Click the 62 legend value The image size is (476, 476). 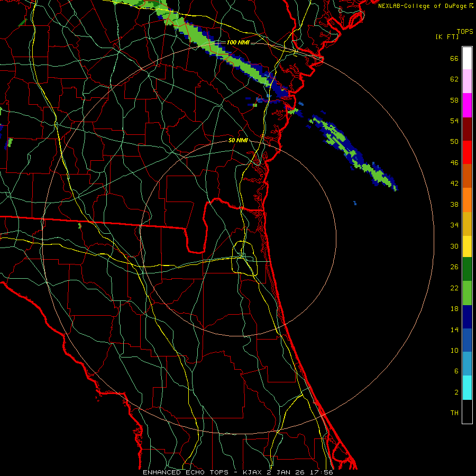coord(454,79)
